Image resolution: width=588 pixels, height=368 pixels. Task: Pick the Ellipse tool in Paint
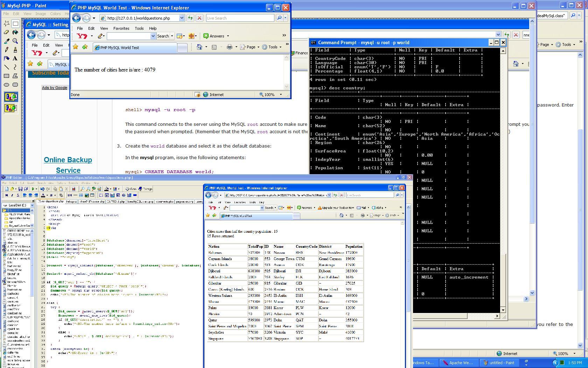coord(7,84)
